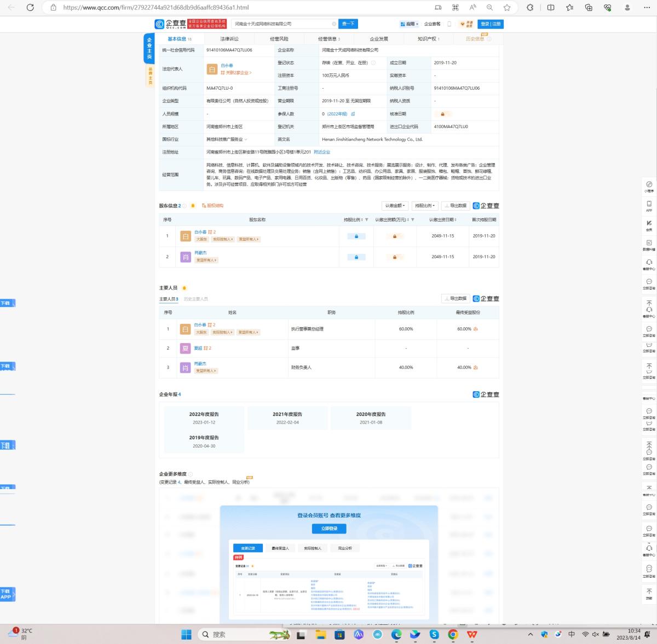Select the 历史主要人员 sub-tab
657x644 pixels.
click(x=195, y=299)
